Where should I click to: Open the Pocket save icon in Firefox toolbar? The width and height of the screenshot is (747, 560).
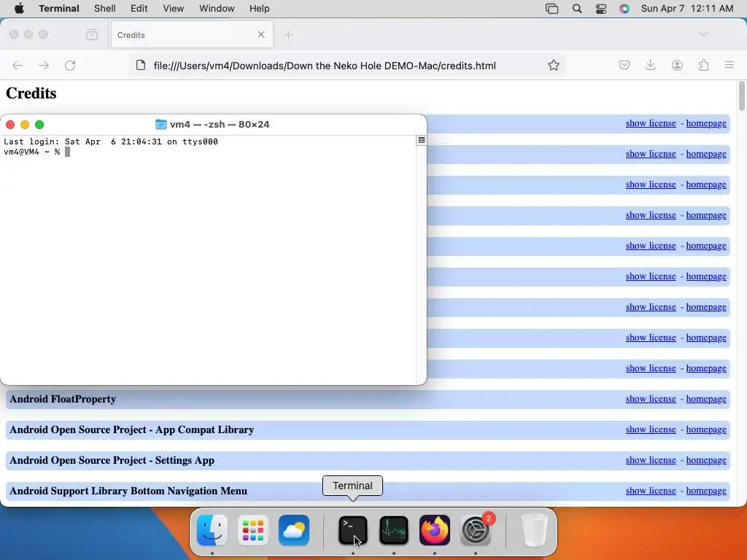624,65
